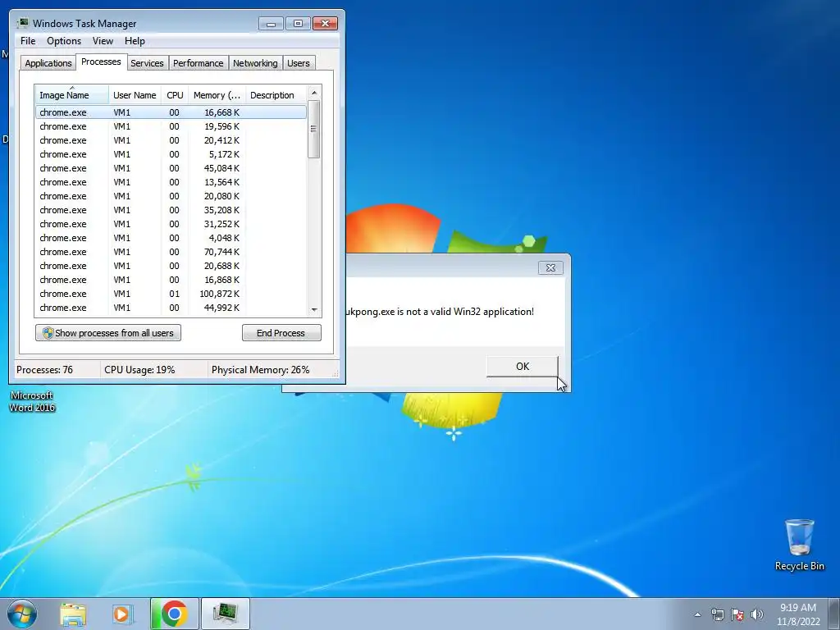Click Task Manager title bar icon

pos(22,23)
